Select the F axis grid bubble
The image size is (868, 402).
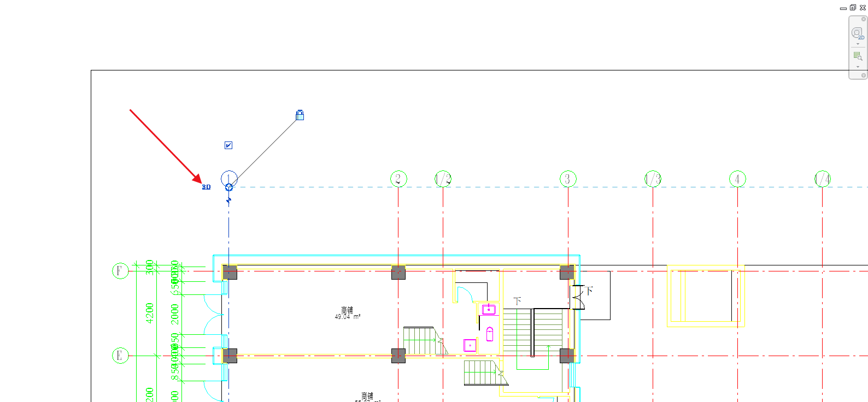(x=120, y=271)
